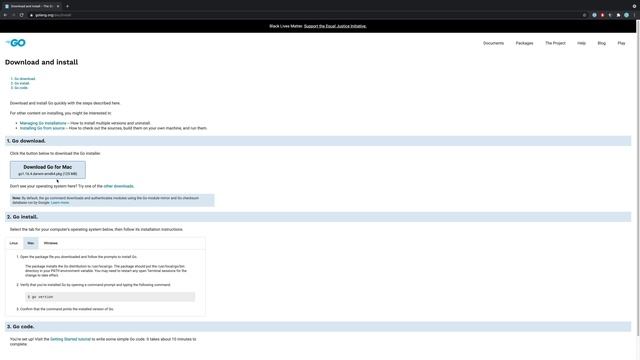Open the Play menu item
The width and height of the screenshot is (640, 360).
pyautogui.click(x=621, y=43)
